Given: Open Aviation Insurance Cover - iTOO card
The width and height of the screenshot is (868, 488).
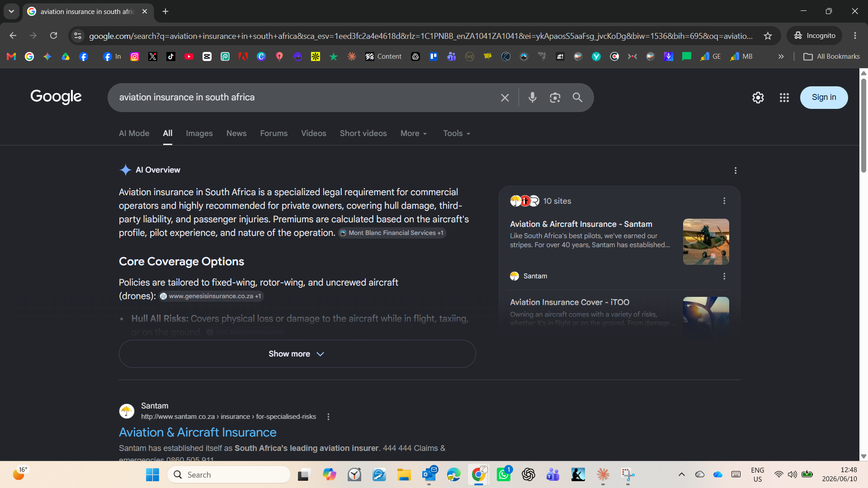Looking at the screenshot, I should click(570, 302).
